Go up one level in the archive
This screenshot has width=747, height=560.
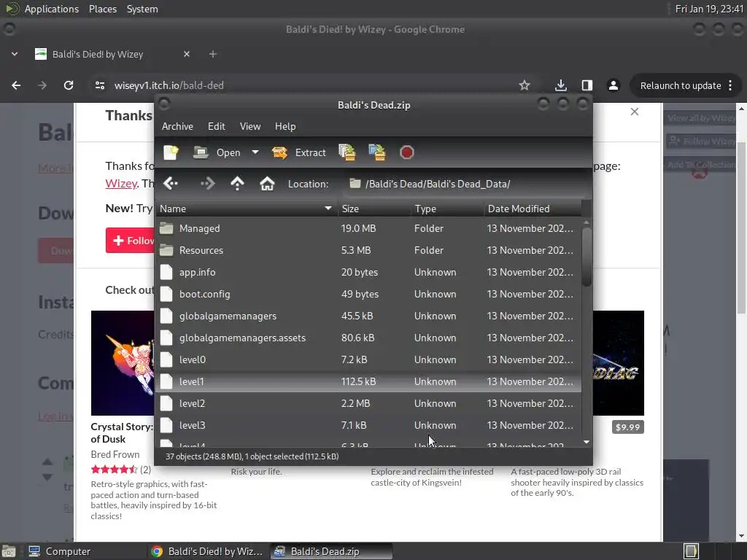pos(237,183)
